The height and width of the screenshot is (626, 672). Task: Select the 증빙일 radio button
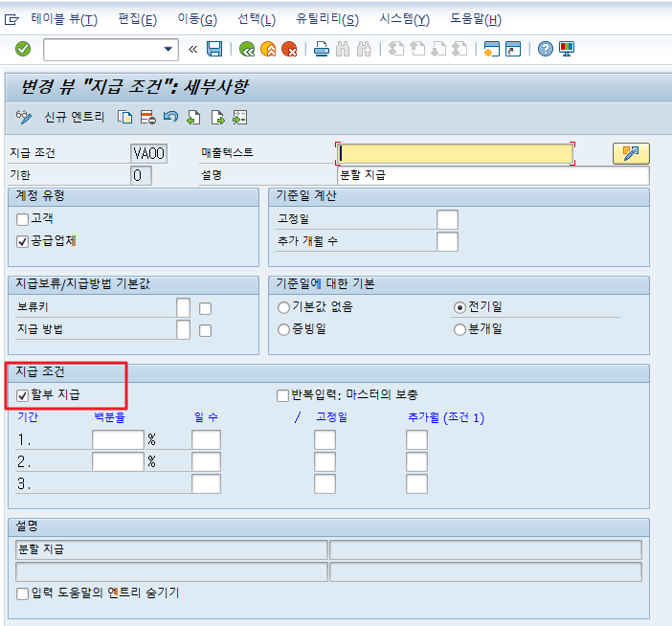(283, 330)
